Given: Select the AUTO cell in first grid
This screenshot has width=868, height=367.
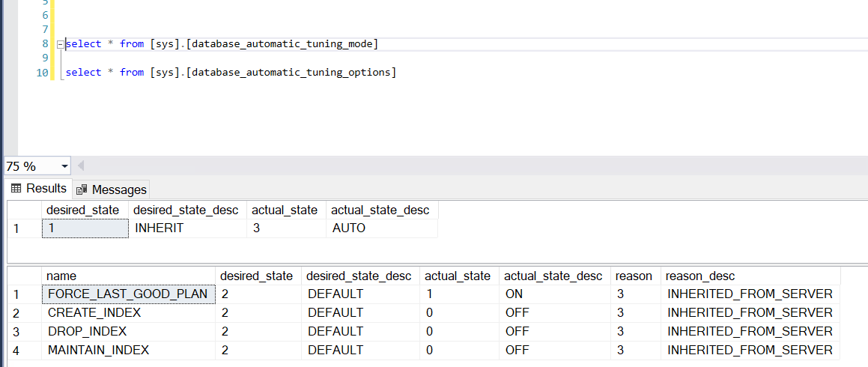Looking at the screenshot, I should 381,228.
